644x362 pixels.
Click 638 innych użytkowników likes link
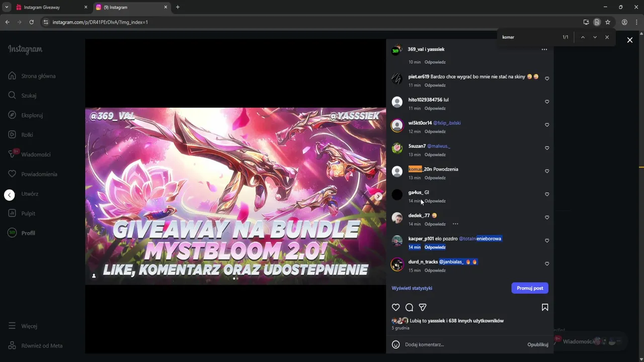pos(476,321)
